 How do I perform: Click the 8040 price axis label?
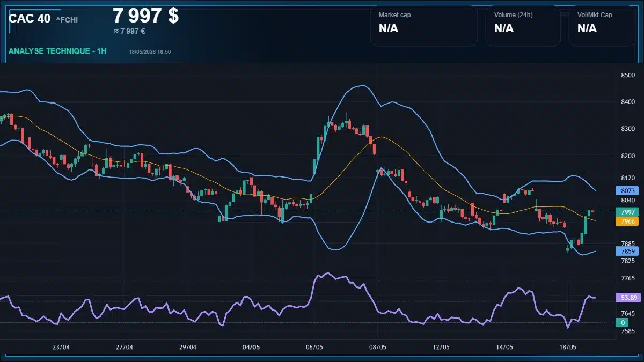[628, 201]
